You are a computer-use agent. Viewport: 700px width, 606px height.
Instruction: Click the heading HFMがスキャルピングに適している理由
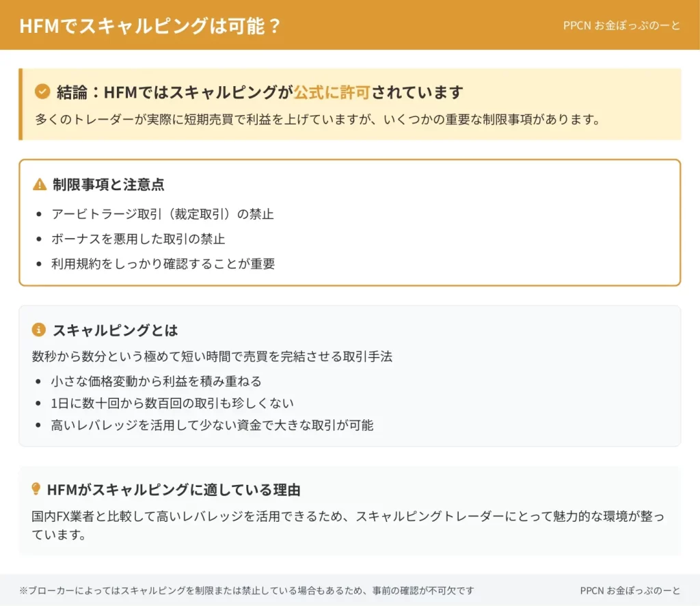(x=174, y=490)
